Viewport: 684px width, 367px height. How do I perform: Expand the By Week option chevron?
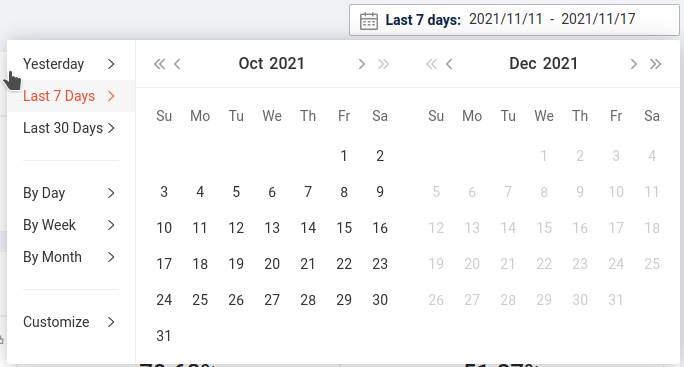[x=111, y=225]
